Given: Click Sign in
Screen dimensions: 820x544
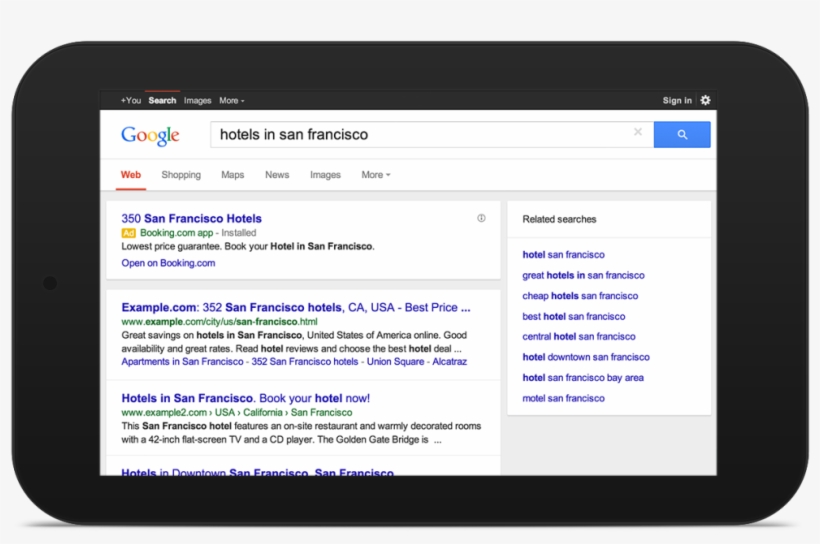Looking at the screenshot, I should (x=677, y=101).
